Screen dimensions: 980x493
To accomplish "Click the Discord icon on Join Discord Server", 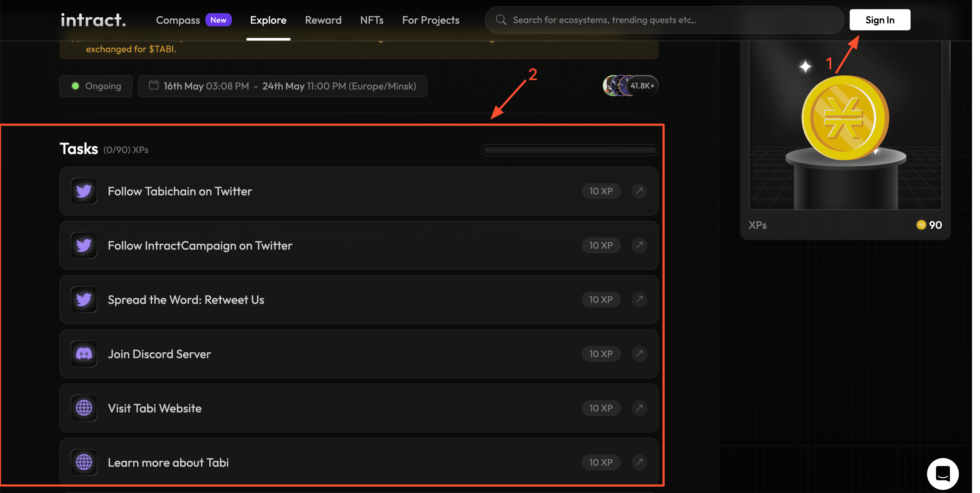I will (x=84, y=354).
